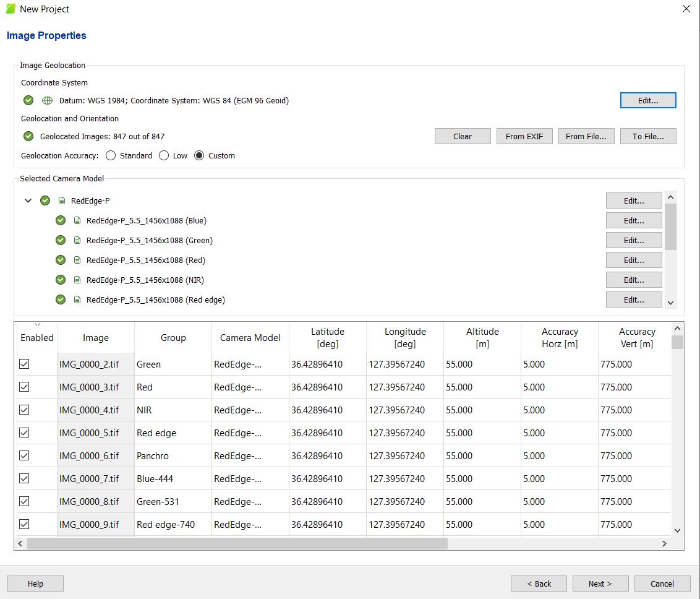Click right arrow of table horizontal scrollbar
The image size is (700, 599).
pos(664,543)
